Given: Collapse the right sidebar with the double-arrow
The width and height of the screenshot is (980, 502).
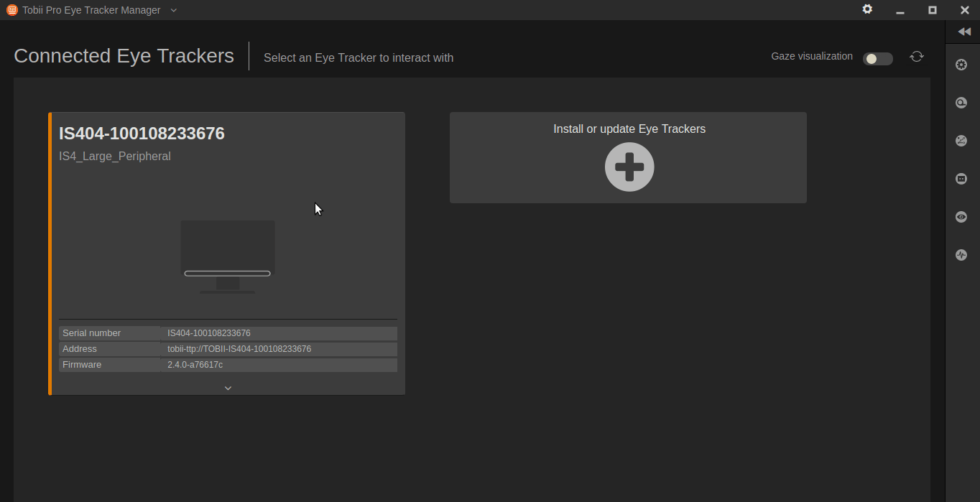Looking at the screenshot, I should pos(963,32).
